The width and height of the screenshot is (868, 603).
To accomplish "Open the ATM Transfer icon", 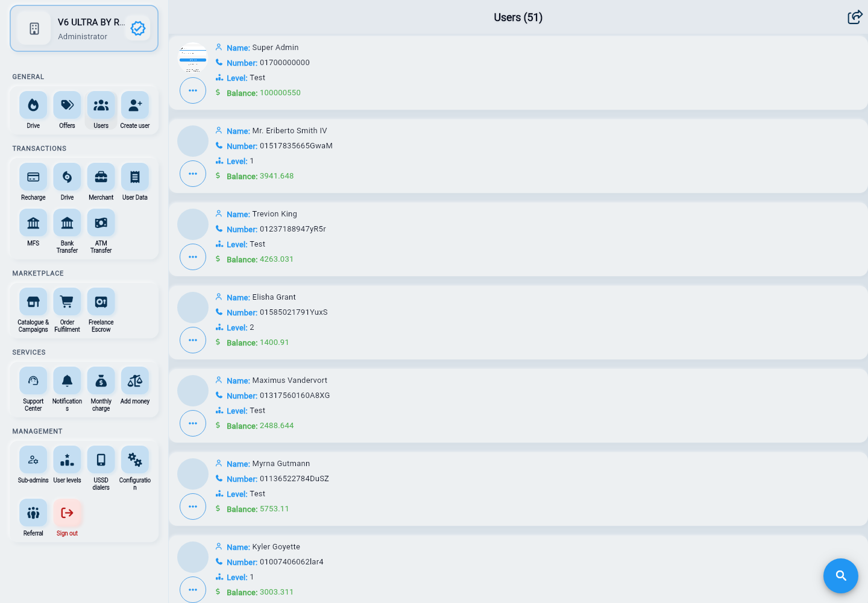I will tap(101, 223).
